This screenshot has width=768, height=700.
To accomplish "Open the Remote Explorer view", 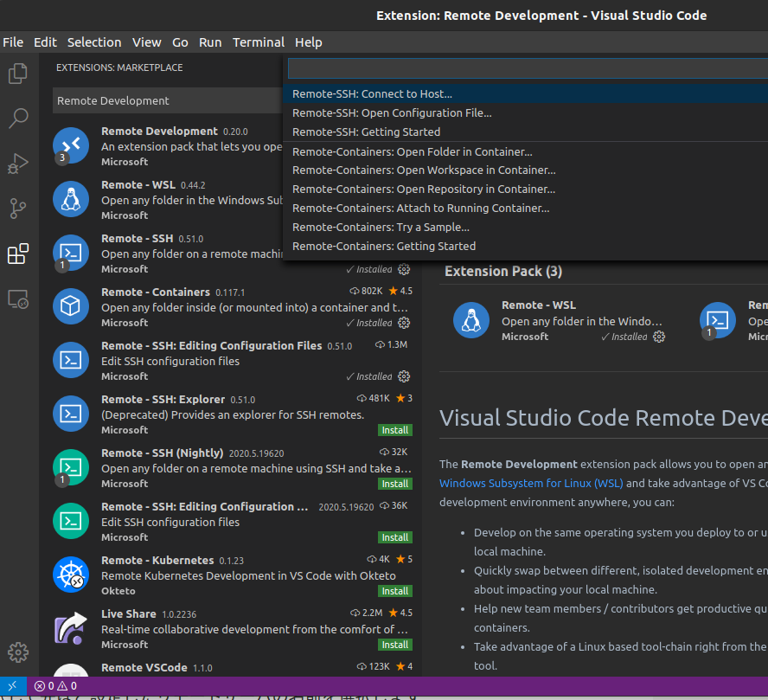I will point(18,299).
